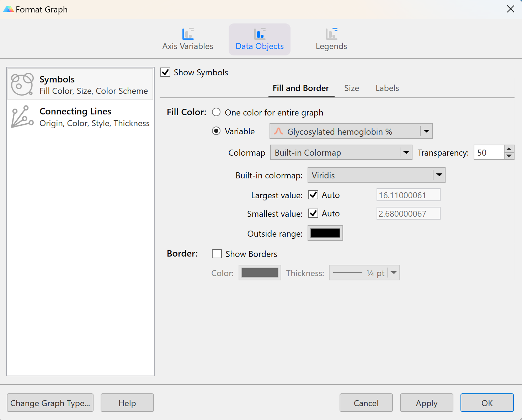Open the Labels tab
Screen dimensions: 522x420
[x=387, y=88]
